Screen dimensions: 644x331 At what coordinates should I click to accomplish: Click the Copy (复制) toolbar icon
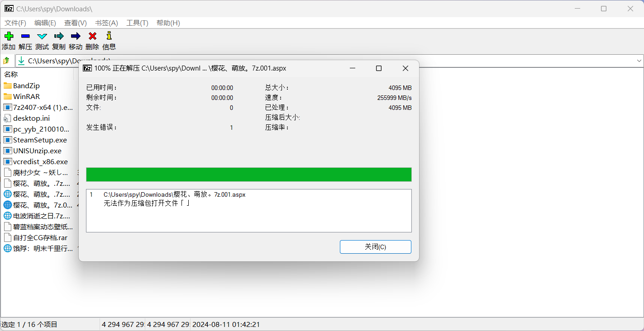(59, 36)
